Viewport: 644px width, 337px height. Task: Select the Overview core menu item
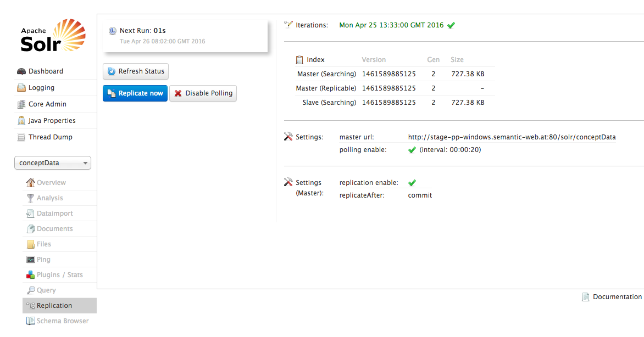click(x=51, y=183)
